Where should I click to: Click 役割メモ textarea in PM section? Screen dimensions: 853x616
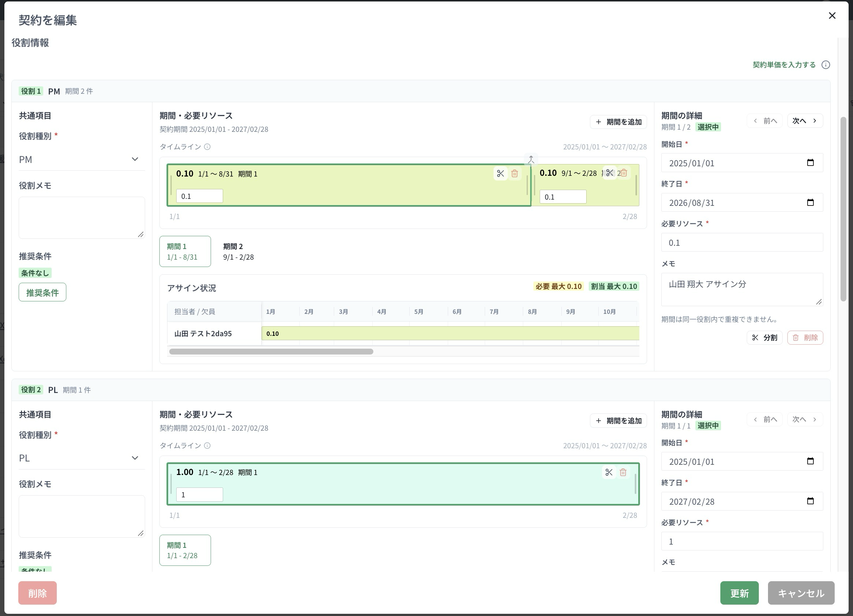pos(82,218)
